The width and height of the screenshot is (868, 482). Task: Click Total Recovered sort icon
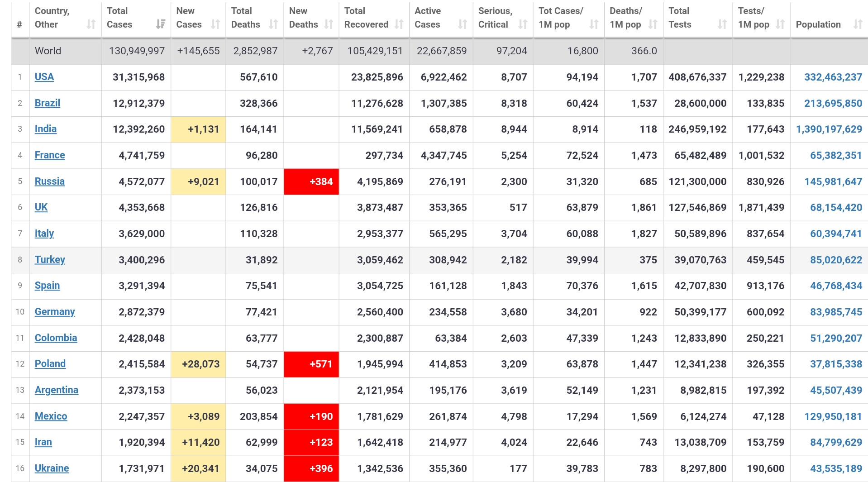coord(399,24)
